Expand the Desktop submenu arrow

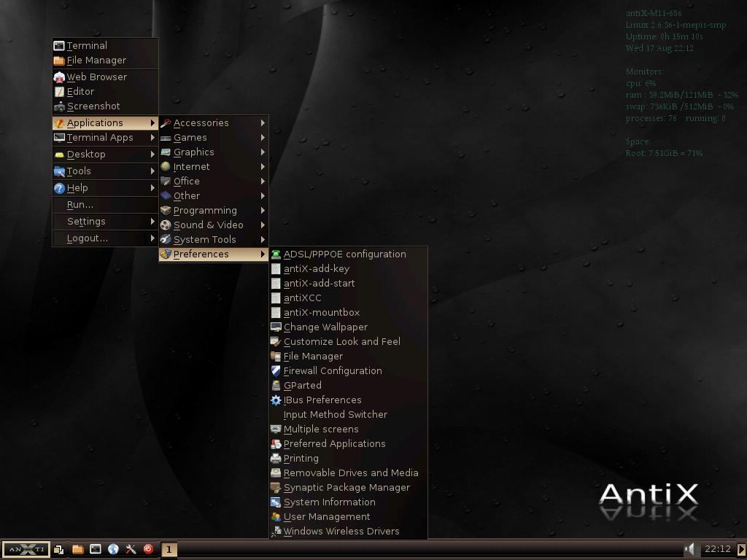point(152,155)
